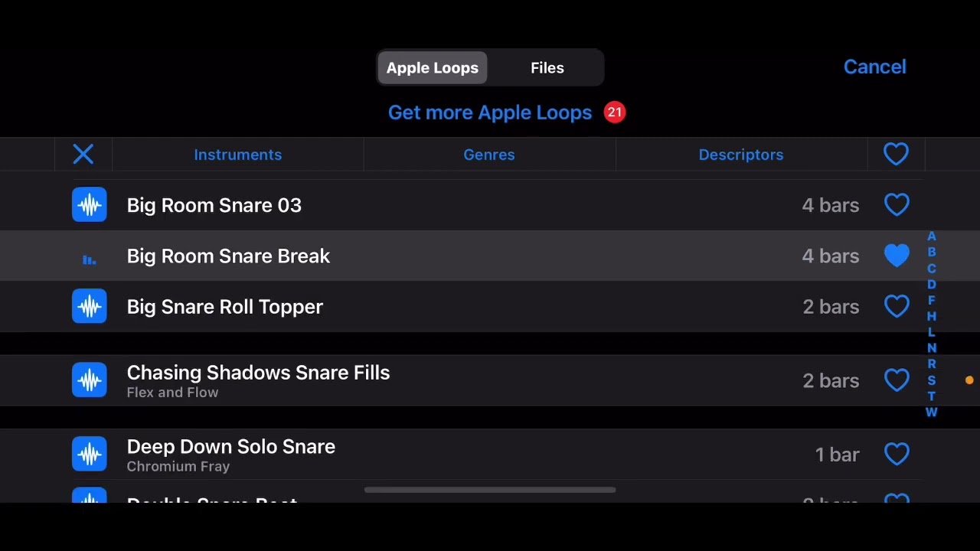Jump to letter D in index
Screen dimensions: 980x551
tap(932, 285)
